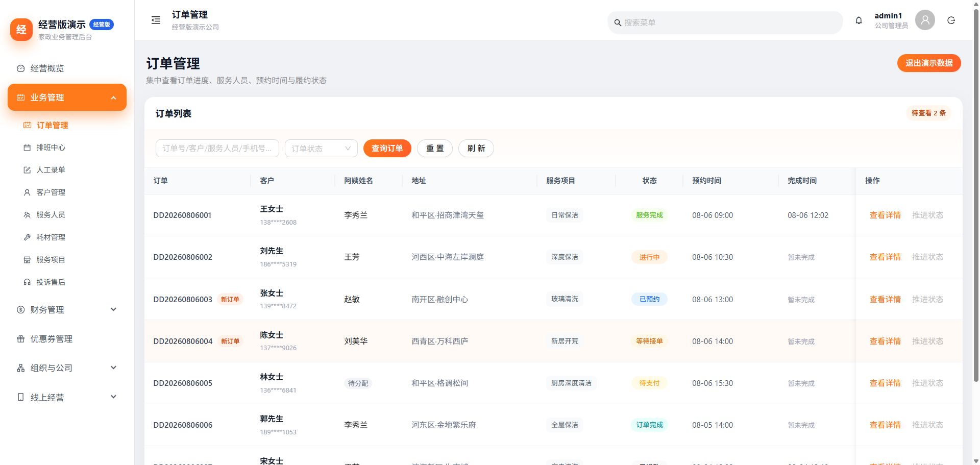980x465 pixels.
Task: Open 人工录单 menu item
Action: 67,170
